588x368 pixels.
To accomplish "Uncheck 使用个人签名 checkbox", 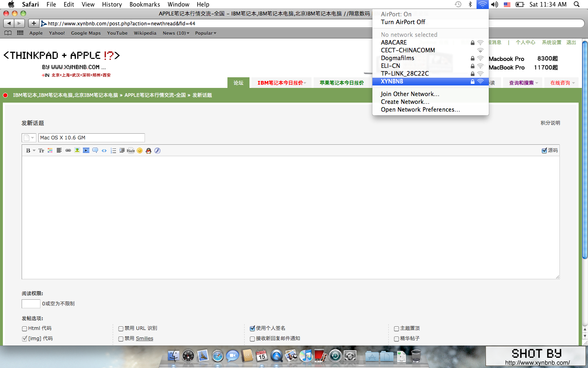I will [252, 328].
